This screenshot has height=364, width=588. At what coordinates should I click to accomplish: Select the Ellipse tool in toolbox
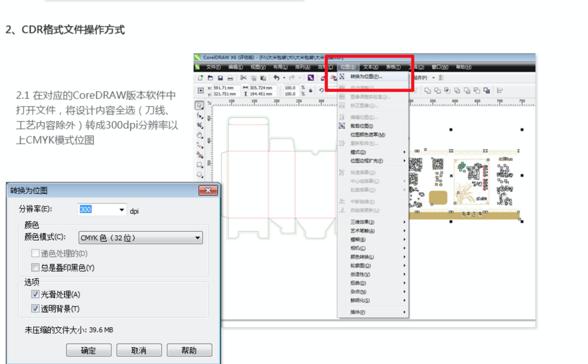coord(200,175)
